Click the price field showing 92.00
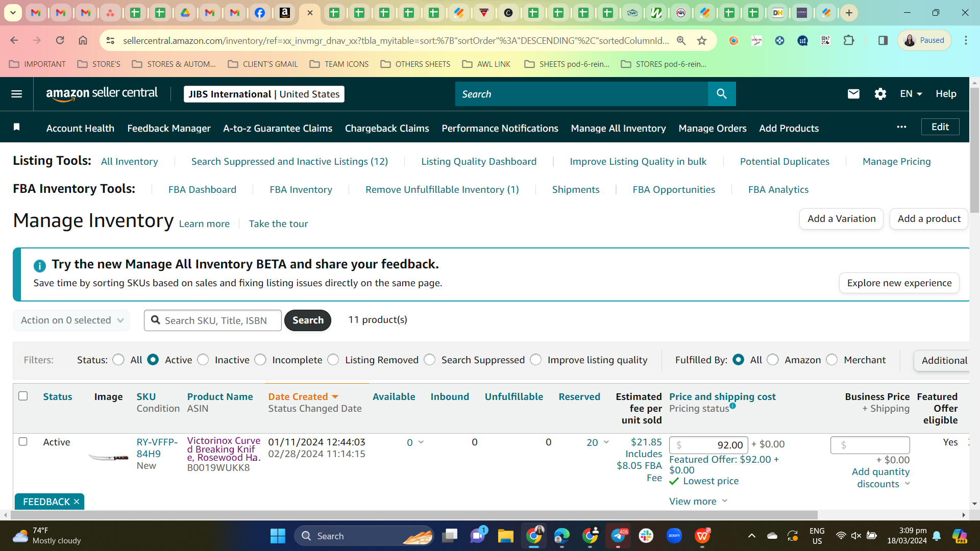Image resolution: width=980 pixels, height=551 pixels. tap(708, 445)
